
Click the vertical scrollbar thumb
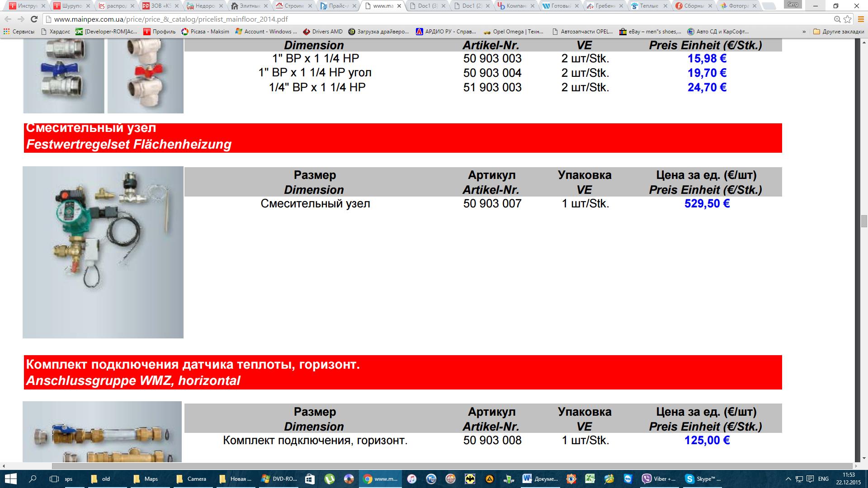pyautogui.click(x=864, y=222)
